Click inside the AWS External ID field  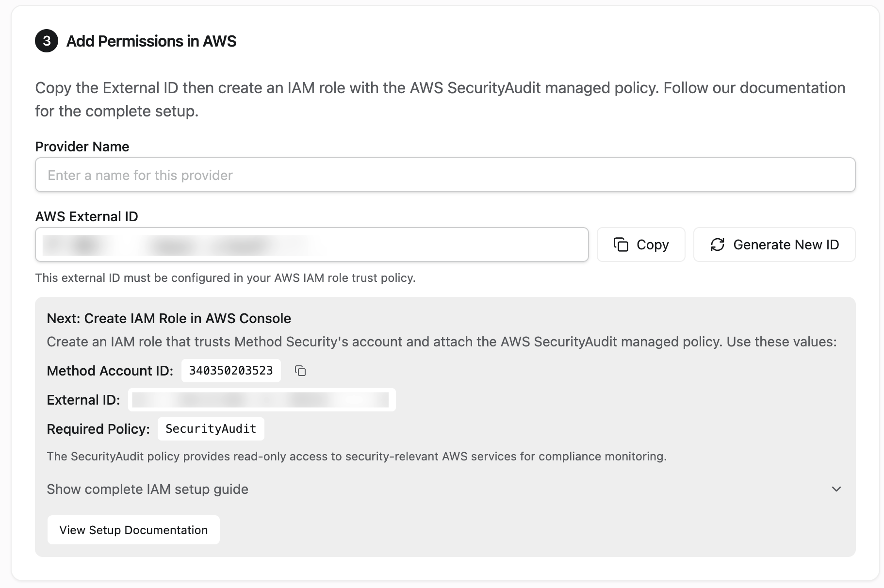coord(311,245)
